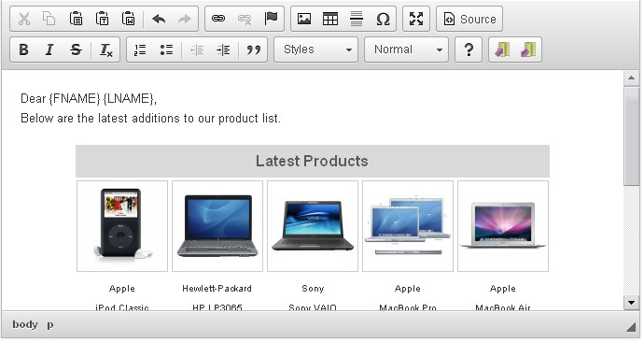Click the Sony VAIO product image
This screenshot has width=644, height=342.
(313, 226)
